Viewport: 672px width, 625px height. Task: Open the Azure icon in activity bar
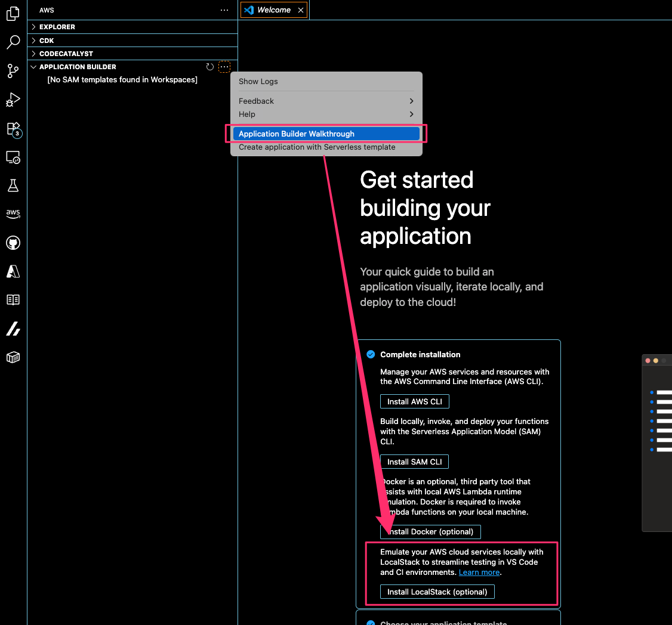(13, 271)
